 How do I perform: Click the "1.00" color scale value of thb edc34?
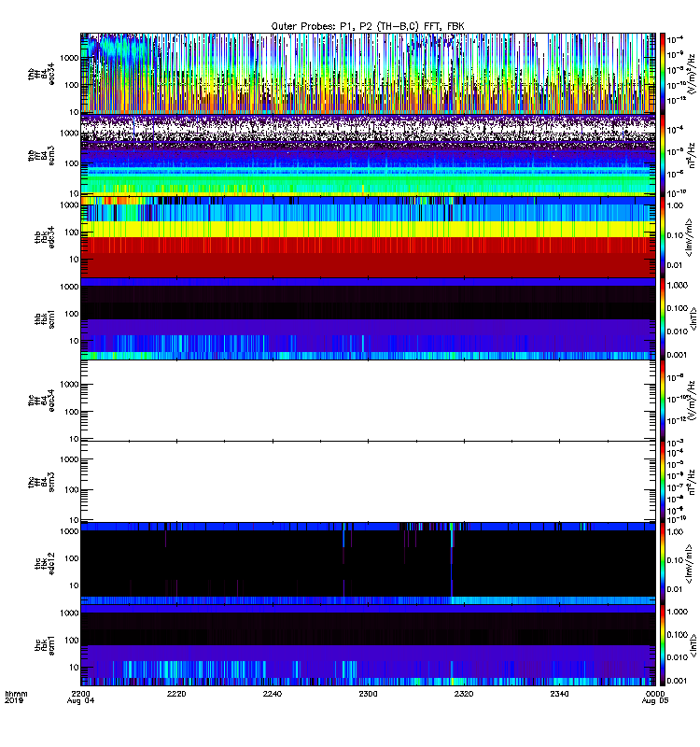click(x=675, y=205)
